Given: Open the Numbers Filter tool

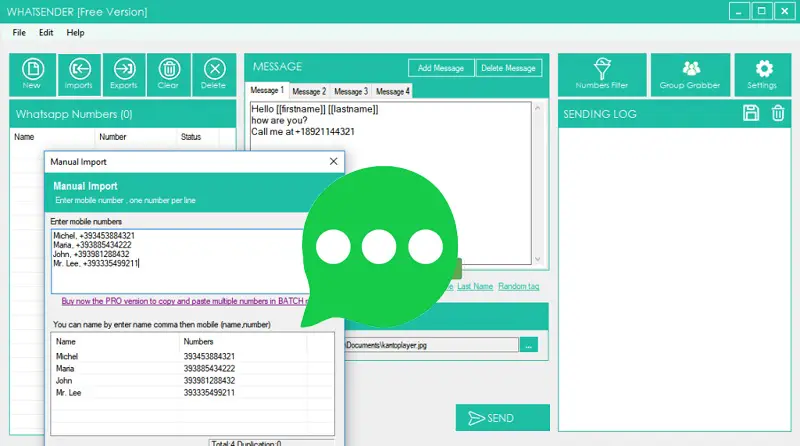Looking at the screenshot, I should pyautogui.click(x=602, y=75).
